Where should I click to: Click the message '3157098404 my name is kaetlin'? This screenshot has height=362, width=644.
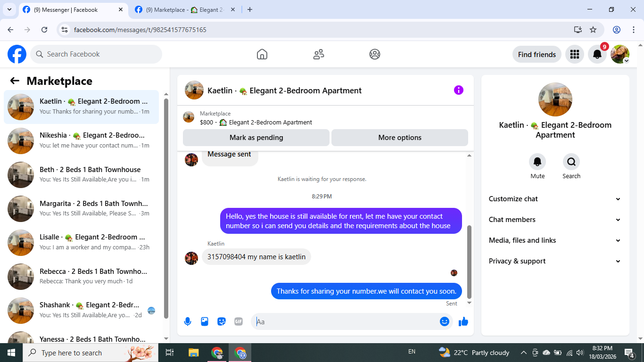coord(256,257)
